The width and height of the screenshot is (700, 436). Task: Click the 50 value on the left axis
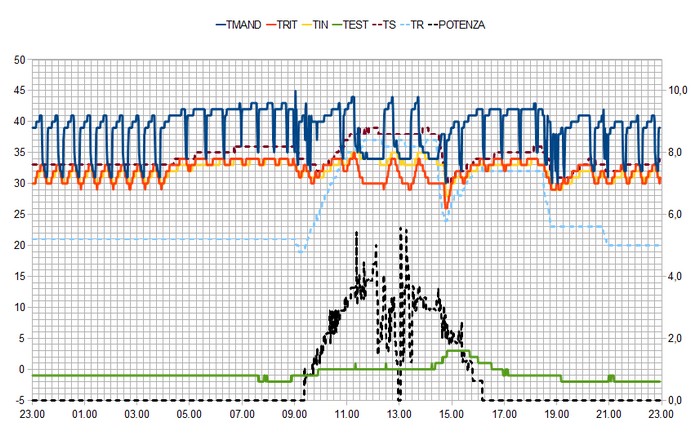[x=17, y=60]
